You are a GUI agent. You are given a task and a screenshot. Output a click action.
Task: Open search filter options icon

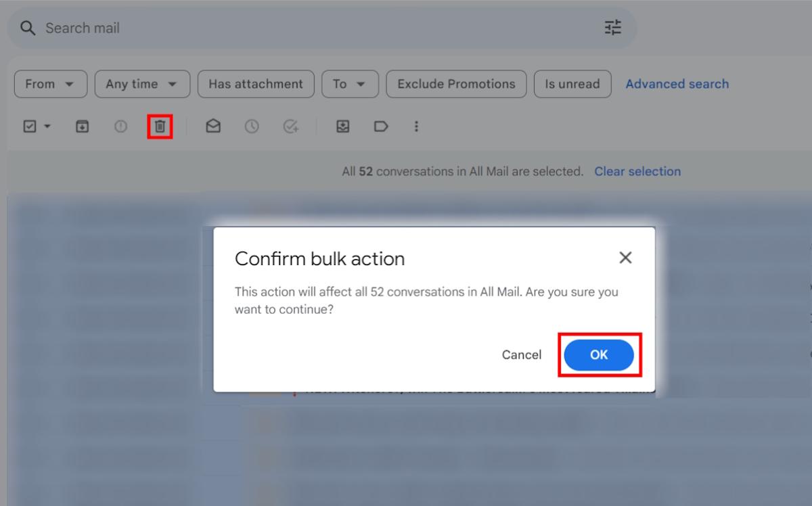click(x=612, y=28)
